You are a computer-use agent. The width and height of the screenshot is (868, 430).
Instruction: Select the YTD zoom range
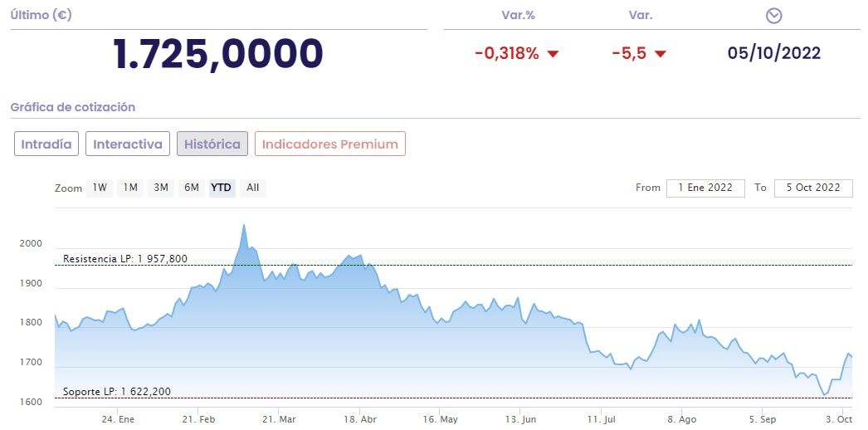click(x=222, y=188)
